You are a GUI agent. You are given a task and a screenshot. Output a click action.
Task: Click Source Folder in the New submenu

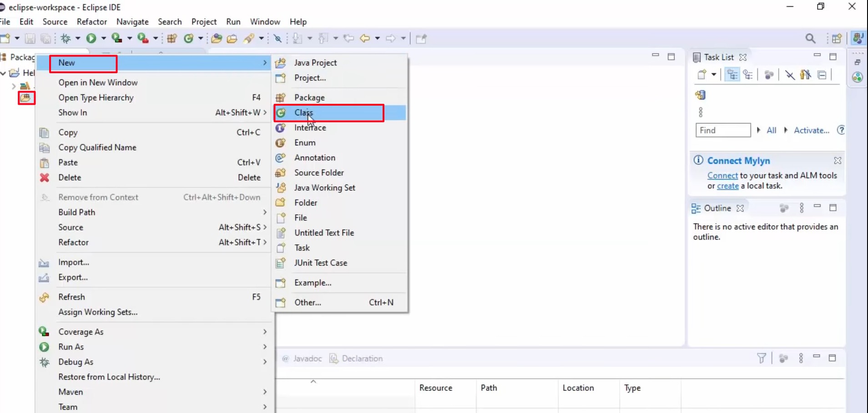click(340, 173)
